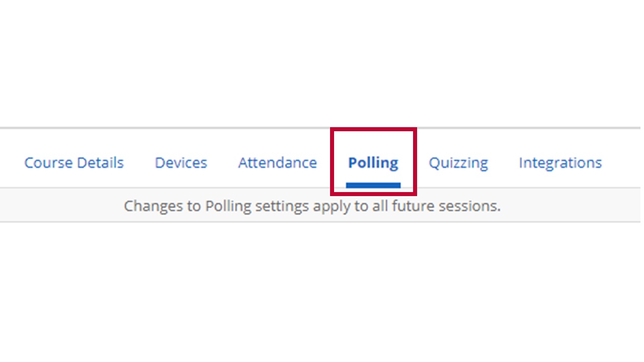Select the tab left of Polling

278,163
